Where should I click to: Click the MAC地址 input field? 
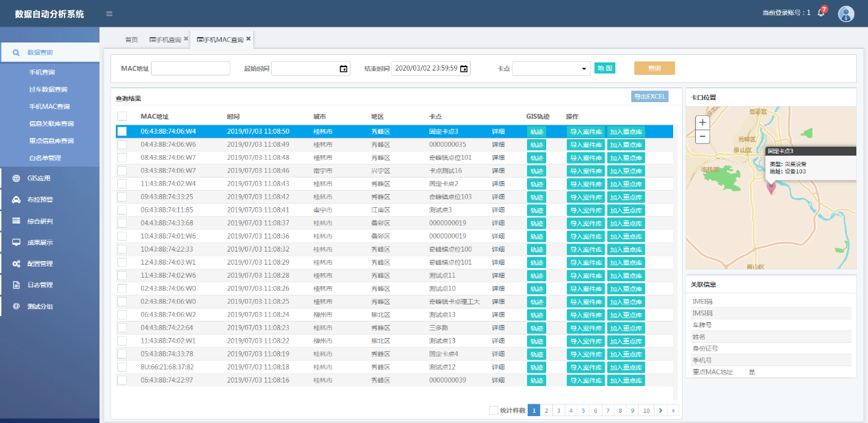click(190, 69)
